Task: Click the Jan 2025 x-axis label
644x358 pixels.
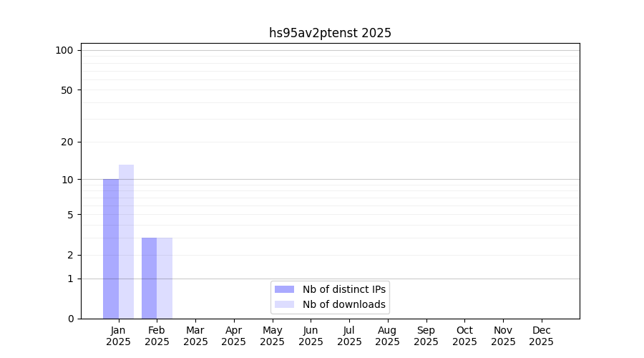Action: point(119,336)
